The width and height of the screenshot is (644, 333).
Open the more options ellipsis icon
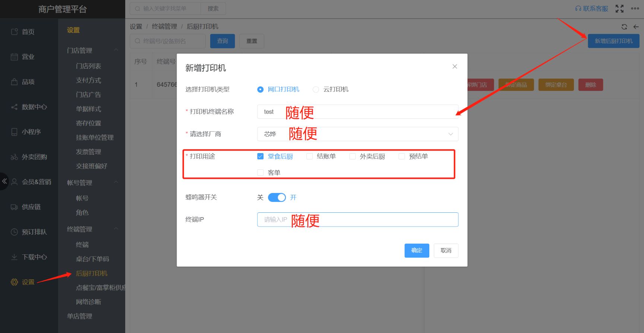635,9
